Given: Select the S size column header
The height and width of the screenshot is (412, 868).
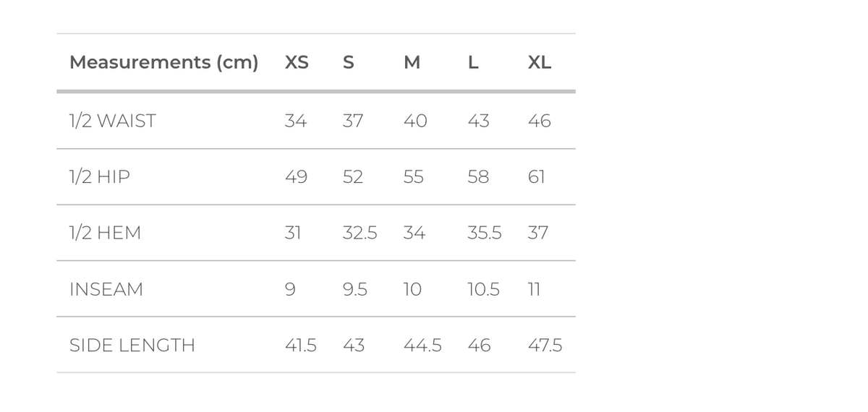Looking at the screenshot, I should click(x=348, y=63).
